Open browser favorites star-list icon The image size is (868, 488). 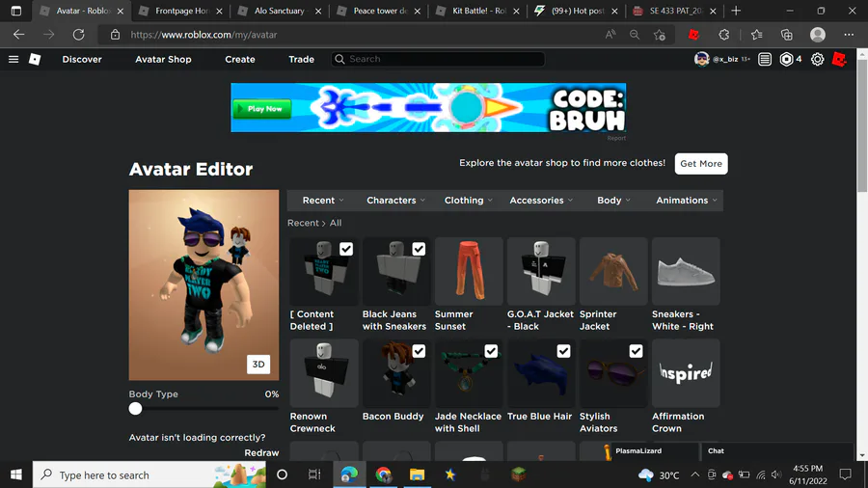click(x=757, y=35)
